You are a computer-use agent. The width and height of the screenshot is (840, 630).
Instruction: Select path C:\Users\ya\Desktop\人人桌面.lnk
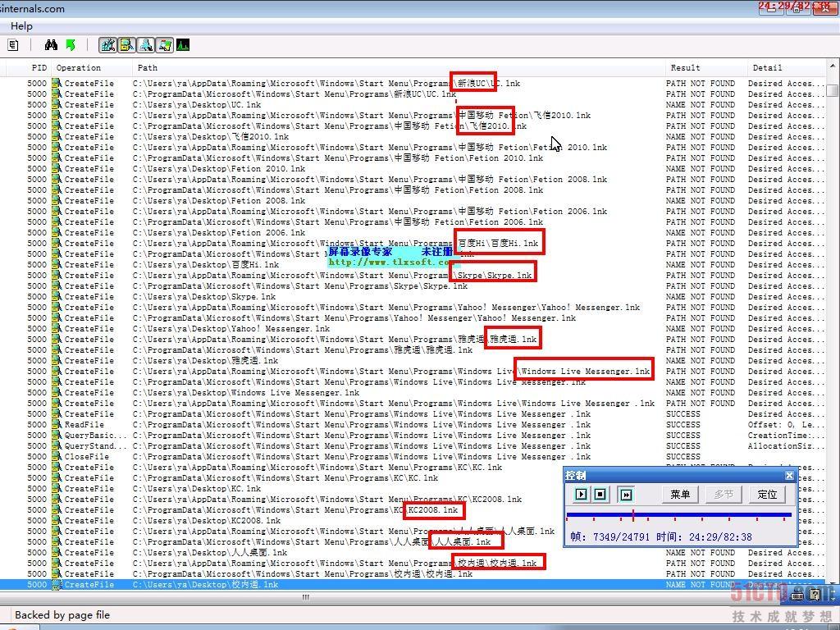(x=209, y=552)
